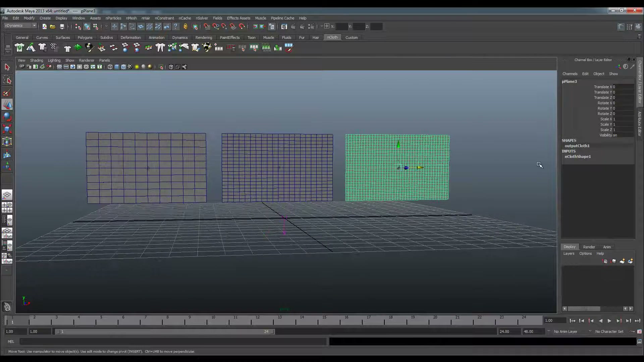Switch to the Polygons shelf tab
The height and width of the screenshot is (362, 644).
click(85, 38)
